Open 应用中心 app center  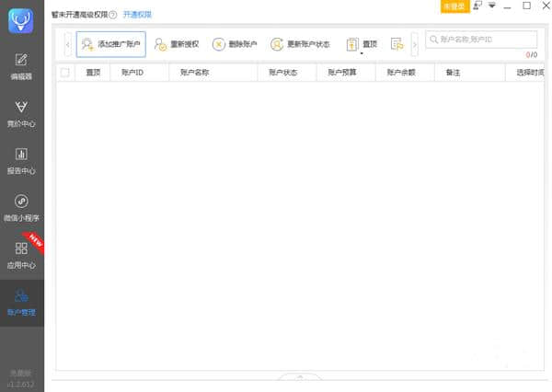[x=21, y=255]
